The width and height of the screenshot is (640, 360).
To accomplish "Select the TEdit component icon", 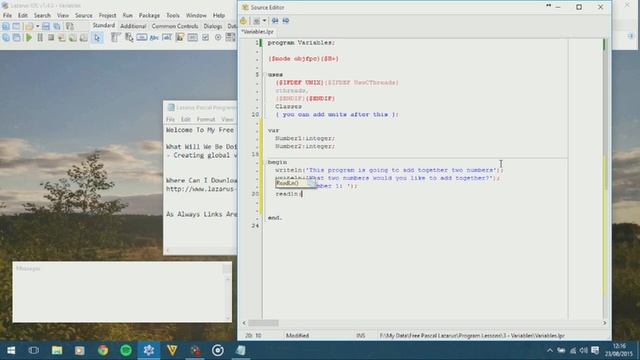I will tap(167, 38).
